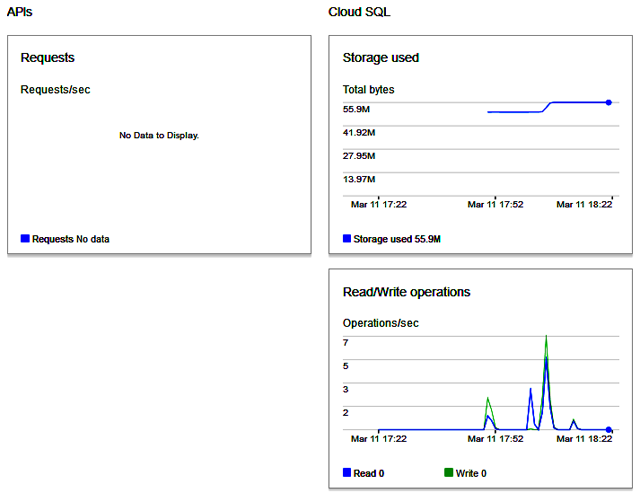
Task: Click the end data point on the Operations chart
Action: click(x=609, y=429)
